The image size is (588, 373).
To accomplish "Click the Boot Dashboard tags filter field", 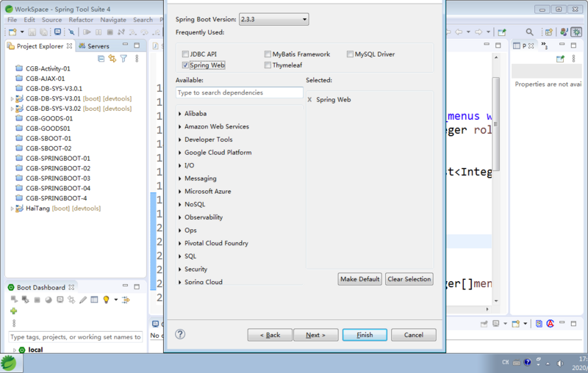I will [x=76, y=337].
